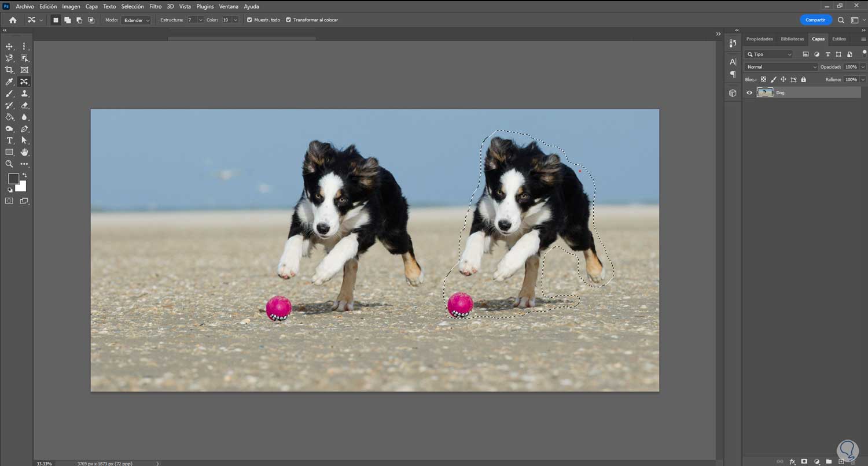Image resolution: width=868 pixels, height=466 pixels.
Task: Select the Move tool
Action: [9, 46]
